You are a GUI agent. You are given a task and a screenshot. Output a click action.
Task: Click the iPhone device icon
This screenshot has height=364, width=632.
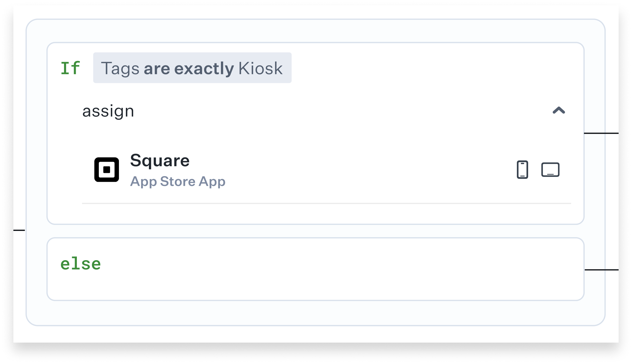pyautogui.click(x=522, y=170)
